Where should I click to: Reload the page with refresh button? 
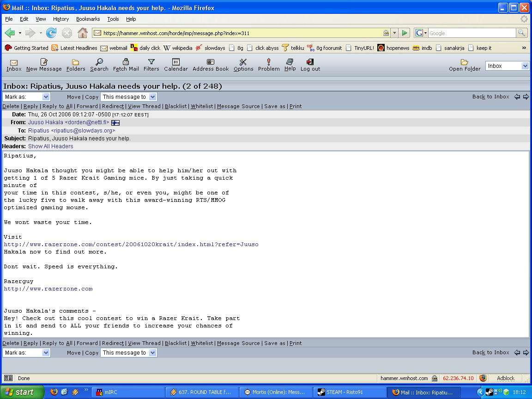tap(51, 33)
